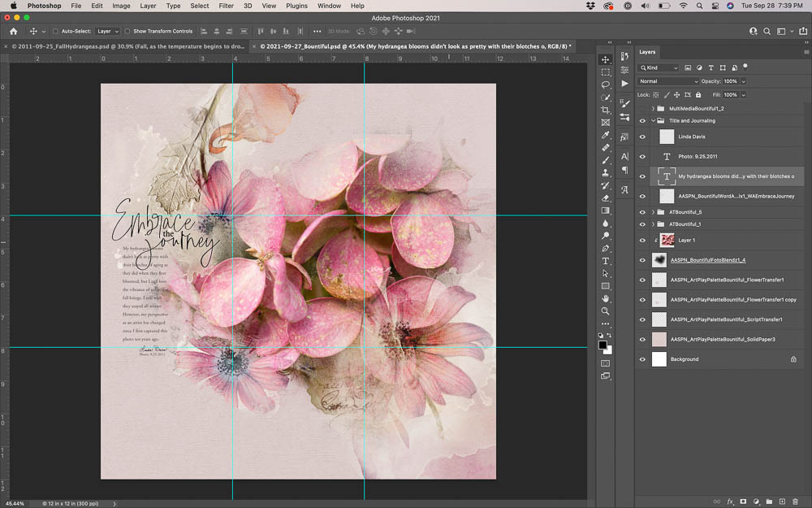The image size is (812, 508).
Task: Open the Character panel icon
Action: point(624,156)
